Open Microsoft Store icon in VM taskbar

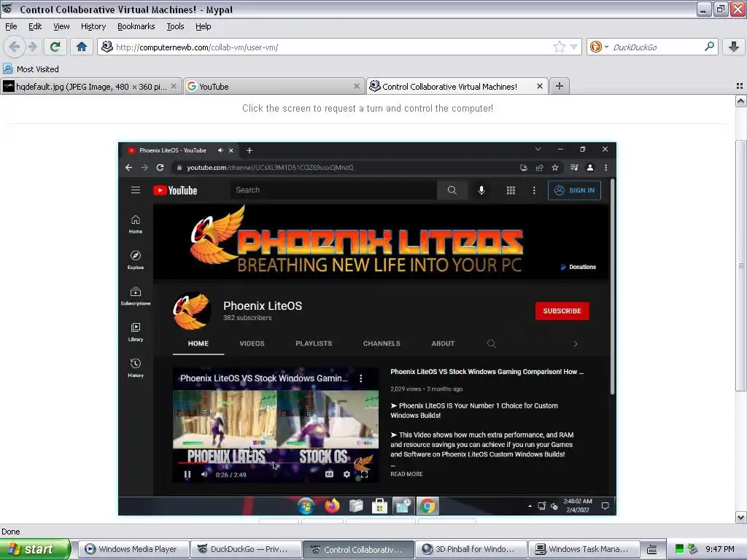pos(379,506)
